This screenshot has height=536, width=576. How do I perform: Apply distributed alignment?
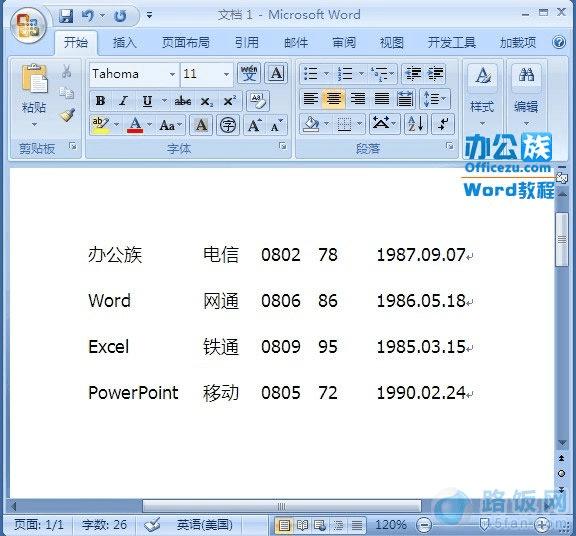point(404,99)
